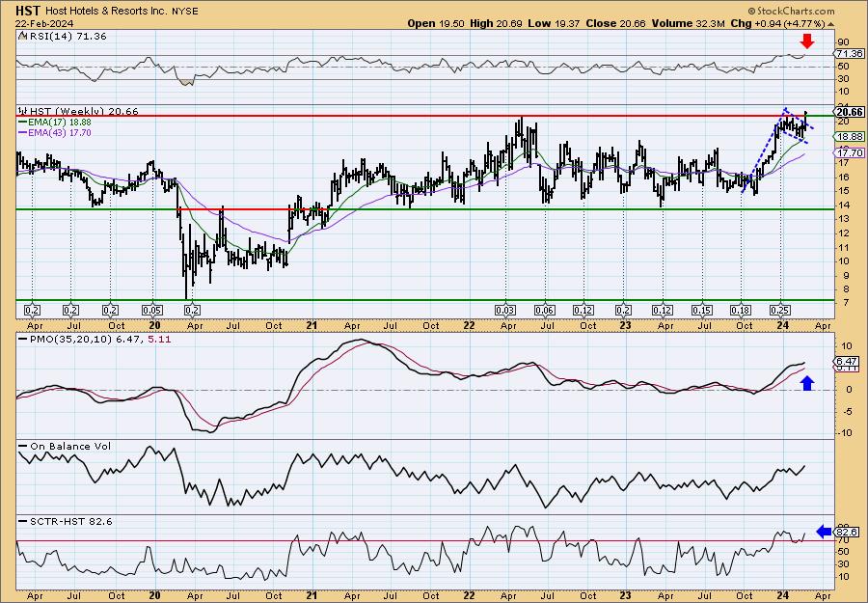
Task: Click the SCTR-HST 82.6 panel label
Action: pos(70,522)
